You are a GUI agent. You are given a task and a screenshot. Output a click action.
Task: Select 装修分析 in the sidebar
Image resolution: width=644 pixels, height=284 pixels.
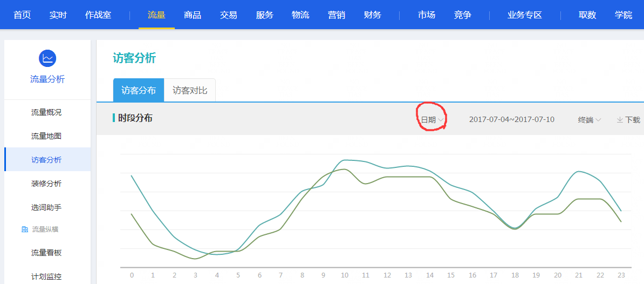tap(46, 184)
